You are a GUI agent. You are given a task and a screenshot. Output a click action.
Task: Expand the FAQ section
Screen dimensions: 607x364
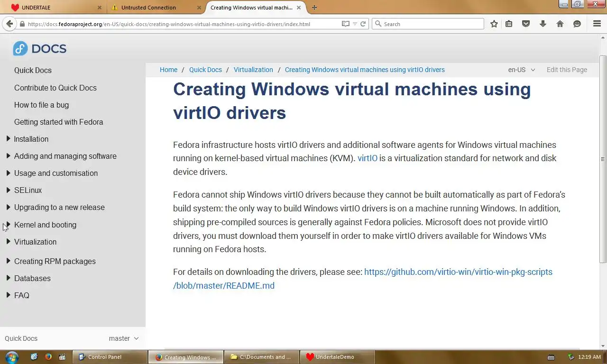[8, 295]
